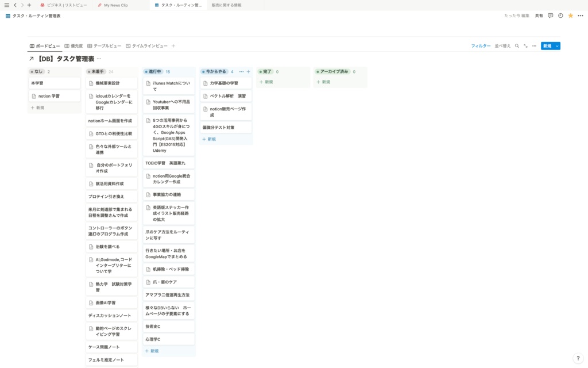The height and width of the screenshot is (368, 588).
Task: Toggle the favorite star icon
Action: 570,16
